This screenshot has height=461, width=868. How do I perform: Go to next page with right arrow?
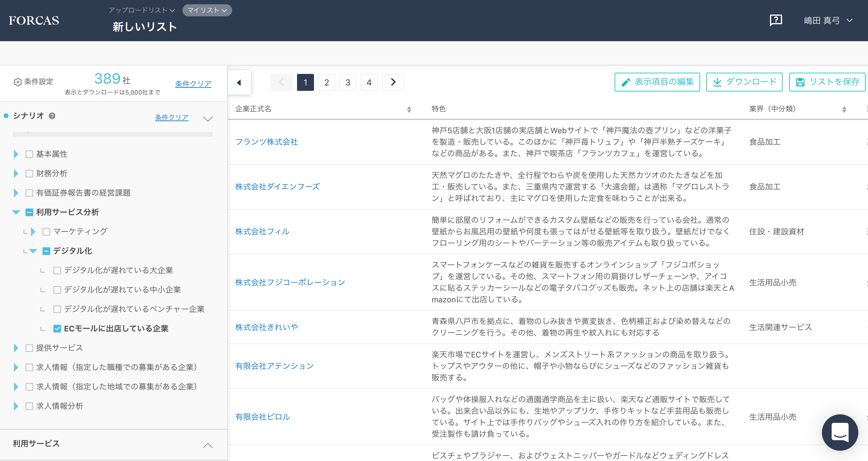click(392, 82)
